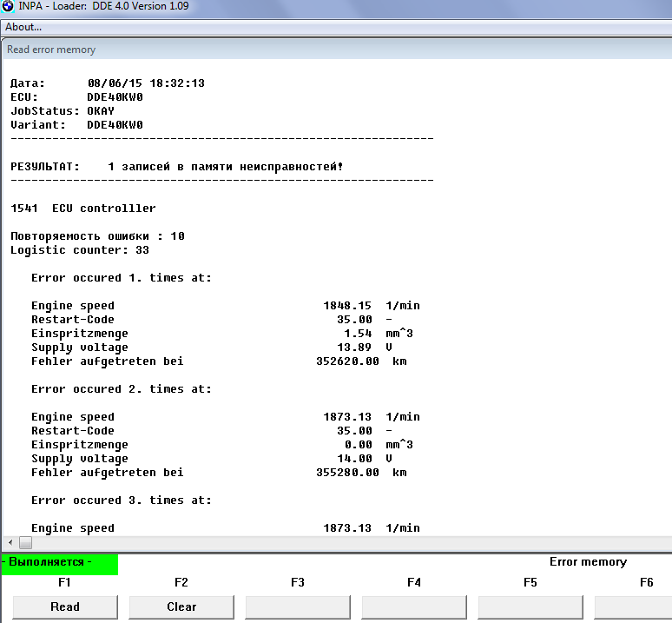672x623 pixels.
Task: Click the empty F4 button
Action: tap(414, 606)
